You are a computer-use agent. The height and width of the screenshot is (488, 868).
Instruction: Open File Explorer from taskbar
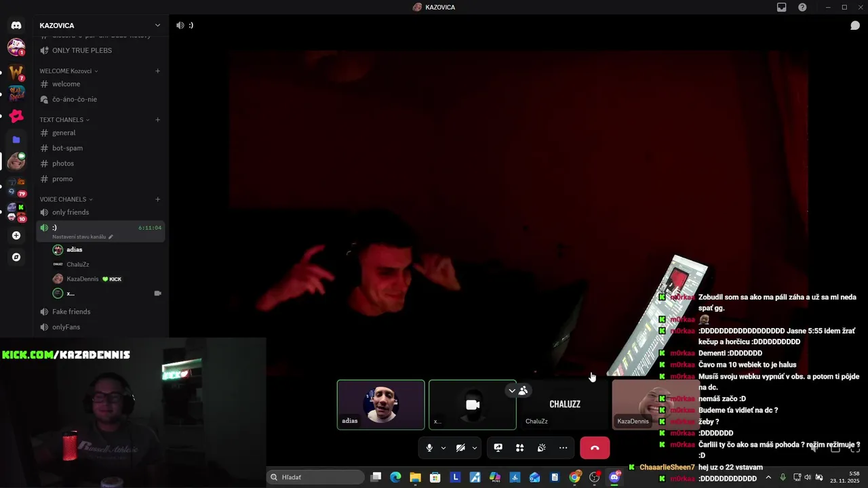(x=415, y=478)
